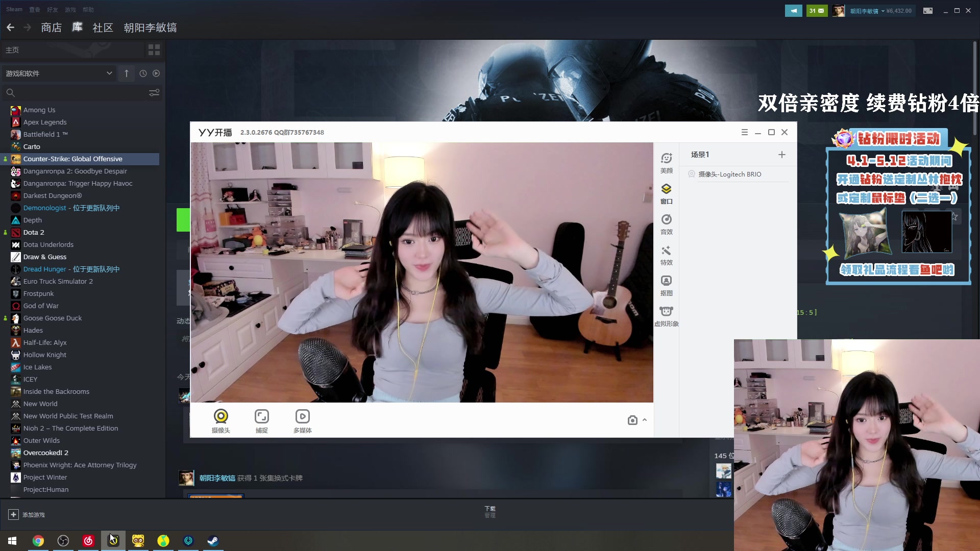Image resolution: width=980 pixels, height=551 pixels.
Task: Open the 好友 friends menu
Action: point(52,9)
